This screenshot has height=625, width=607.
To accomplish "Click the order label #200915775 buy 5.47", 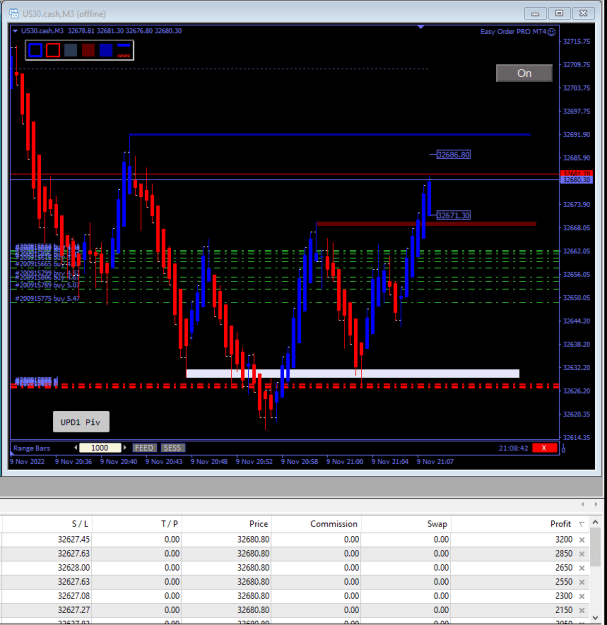I will (x=47, y=298).
